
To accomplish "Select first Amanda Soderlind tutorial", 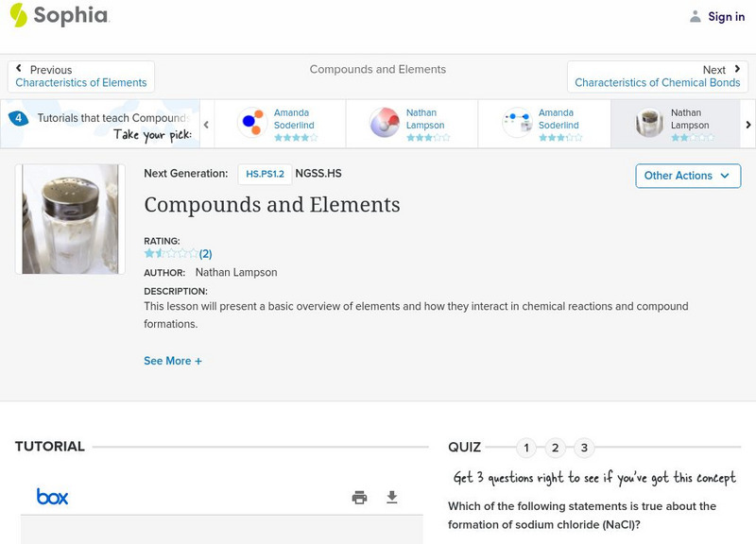I will coord(279,124).
